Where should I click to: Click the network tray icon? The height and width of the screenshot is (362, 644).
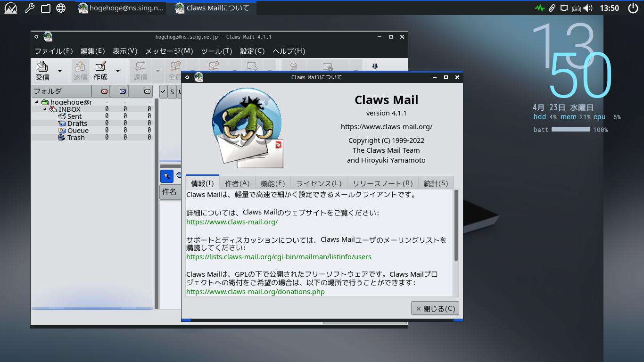[564, 8]
